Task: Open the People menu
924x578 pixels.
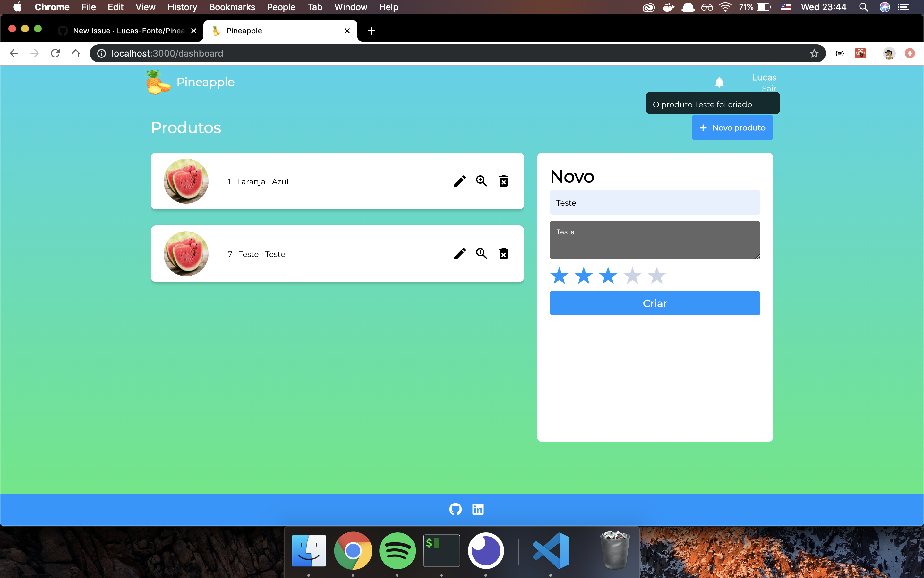Action: tap(281, 7)
